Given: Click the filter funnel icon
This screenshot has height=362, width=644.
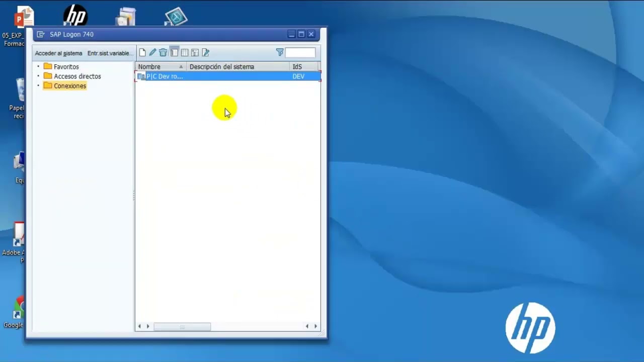Looking at the screenshot, I should [x=280, y=52].
